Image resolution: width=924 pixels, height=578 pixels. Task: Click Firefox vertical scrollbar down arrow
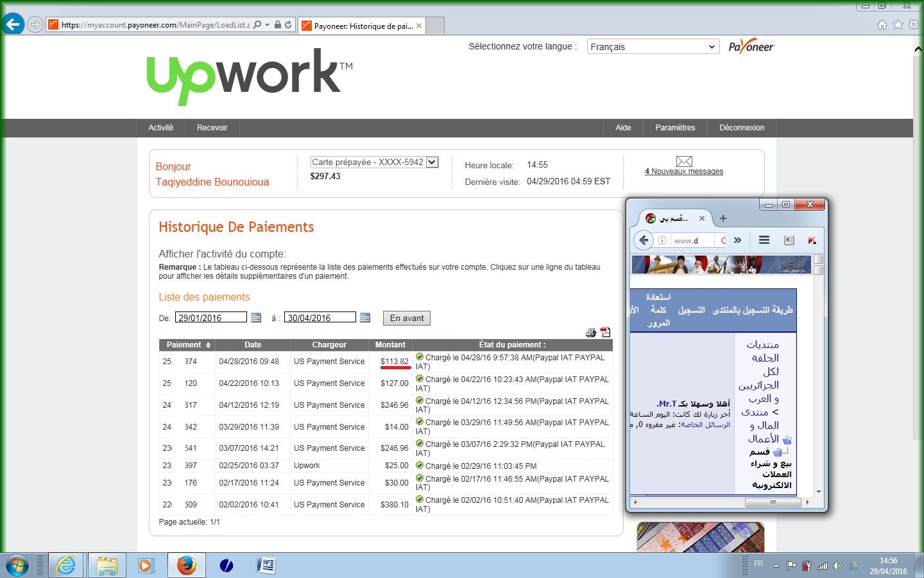[x=818, y=492]
